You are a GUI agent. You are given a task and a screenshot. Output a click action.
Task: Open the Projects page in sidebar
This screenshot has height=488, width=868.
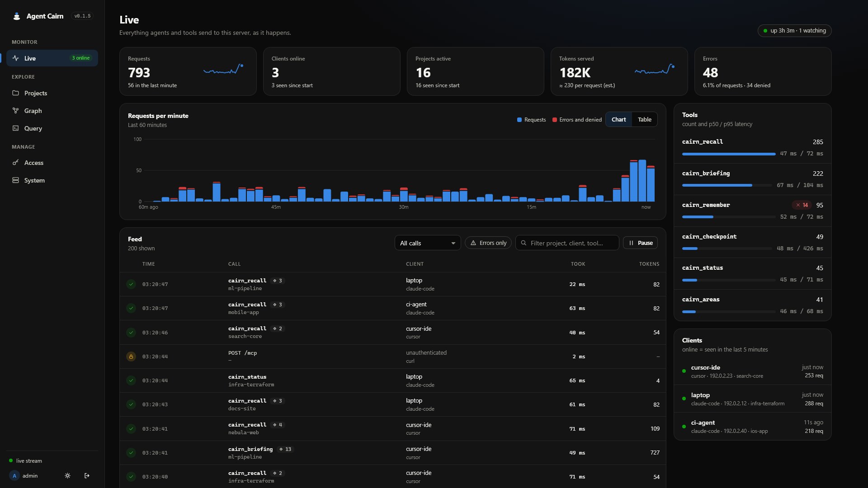(52, 93)
